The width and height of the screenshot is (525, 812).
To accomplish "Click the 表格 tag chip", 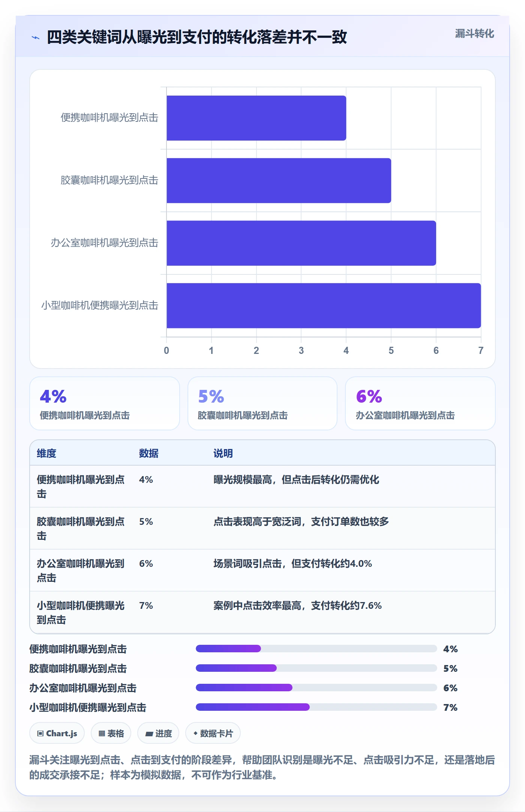I will [111, 733].
